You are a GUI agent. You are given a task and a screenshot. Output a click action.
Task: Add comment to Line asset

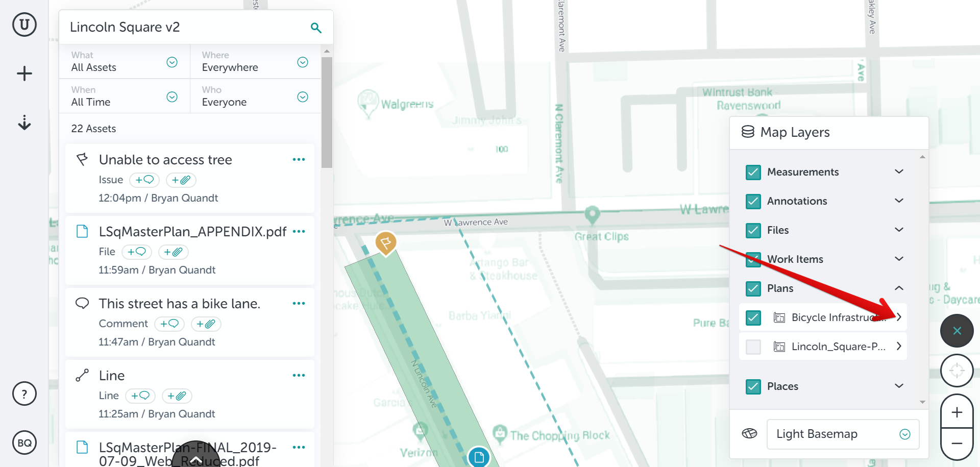pyautogui.click(x=140, y=396)
